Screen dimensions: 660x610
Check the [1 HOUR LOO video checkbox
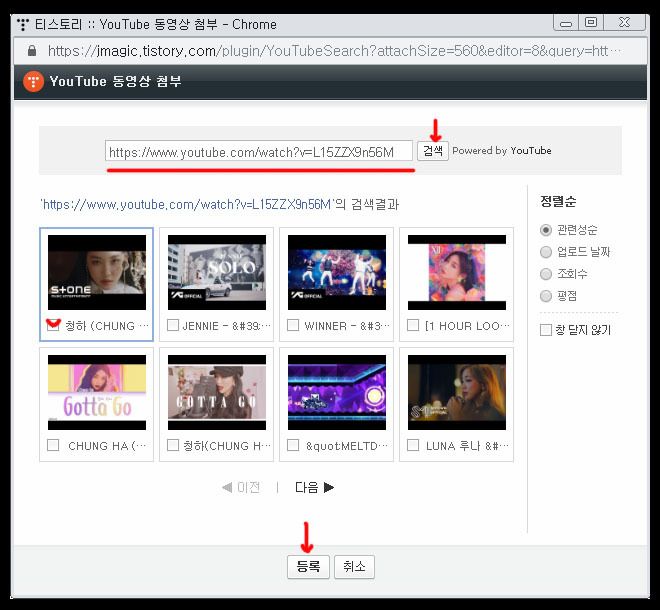point(413,325)
